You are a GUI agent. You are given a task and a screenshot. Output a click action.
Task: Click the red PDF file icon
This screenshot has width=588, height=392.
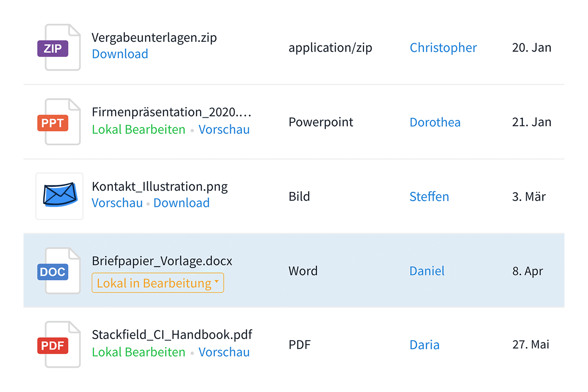(x=59, y=345)
